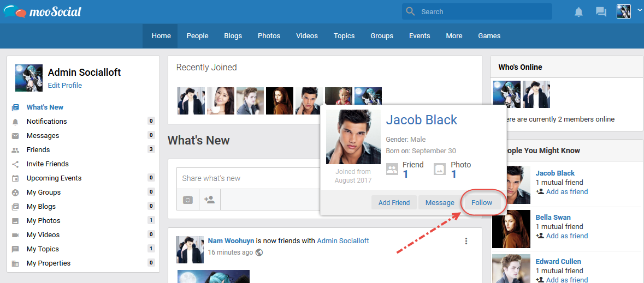Click the Nam Woohuyn name link in post
Viewport: 644px width, 283px height.
(231, 241)
